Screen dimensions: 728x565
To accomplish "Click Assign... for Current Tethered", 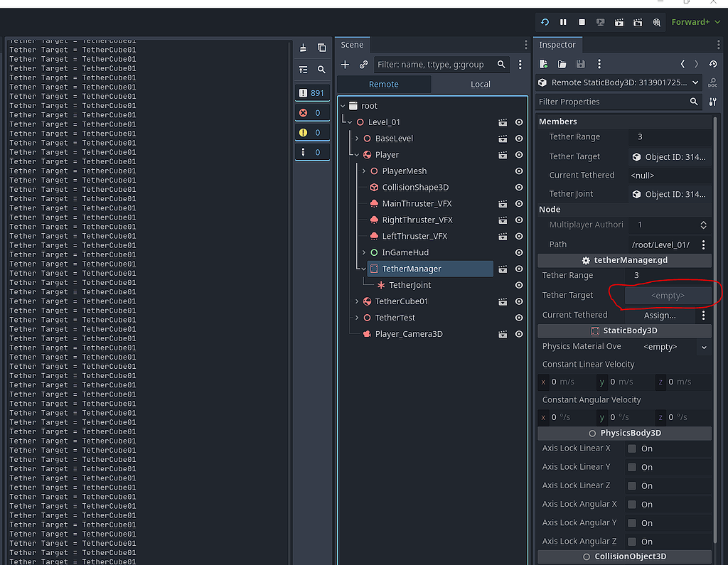I will pos(660,316).
